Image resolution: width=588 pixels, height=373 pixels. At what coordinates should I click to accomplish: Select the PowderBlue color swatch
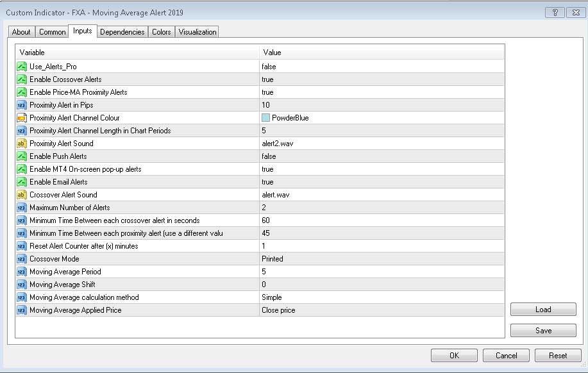[265, 118]
